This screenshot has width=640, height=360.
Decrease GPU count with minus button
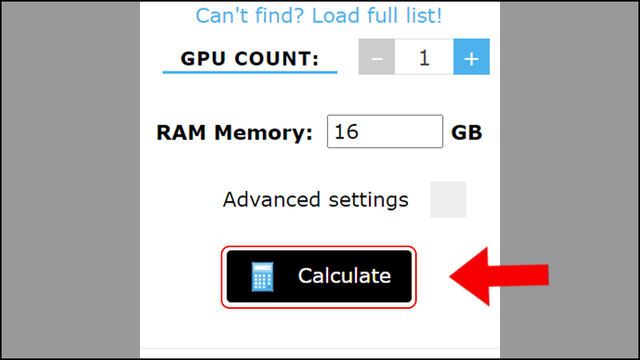tap(377, 57)
